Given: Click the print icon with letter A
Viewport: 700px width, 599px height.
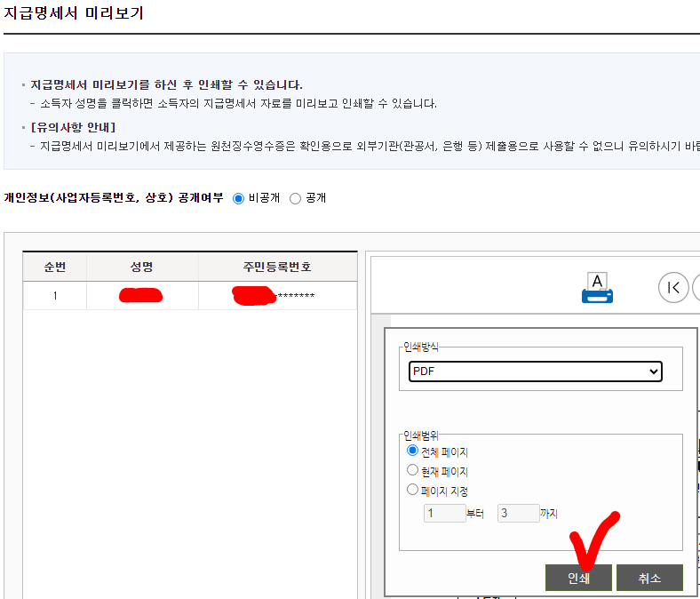Looking at the screenshot, I should coord(597,288).
